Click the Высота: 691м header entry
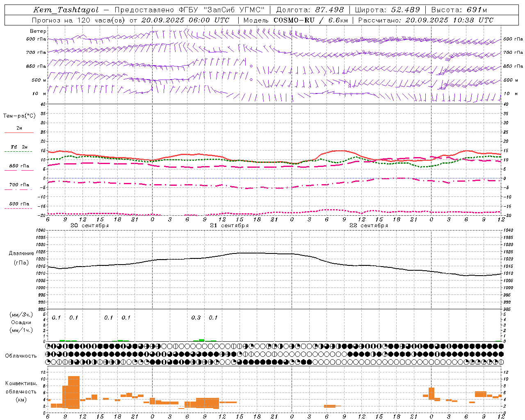The height and width of the screenshot is (420, 525). tap(459, 10)
